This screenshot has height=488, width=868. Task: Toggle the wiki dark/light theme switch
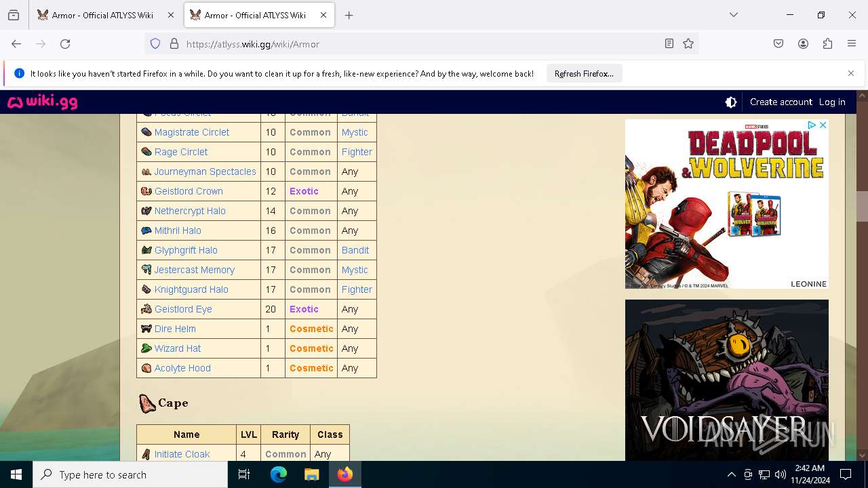point(731,102)
